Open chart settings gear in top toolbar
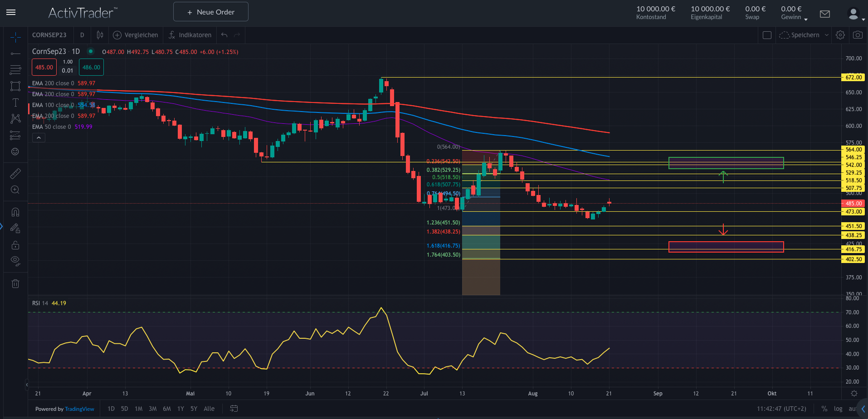This screenshot has height=419, width=868. (x=840, y=35)
